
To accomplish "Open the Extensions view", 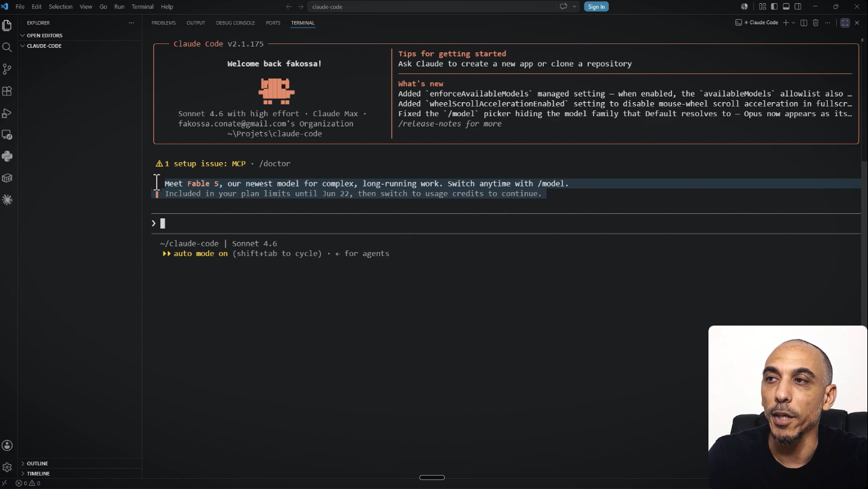I will tap(7, 91).
